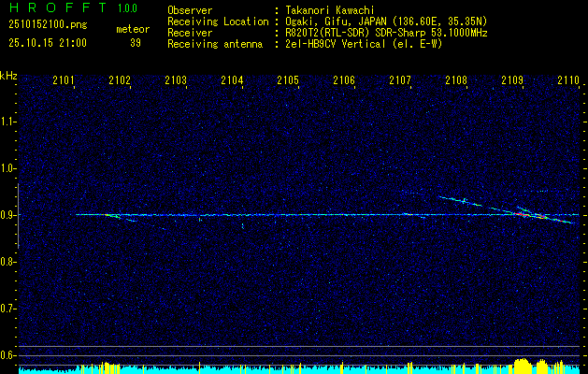
Task: Click the 2107 time marker
Action: 400,79
